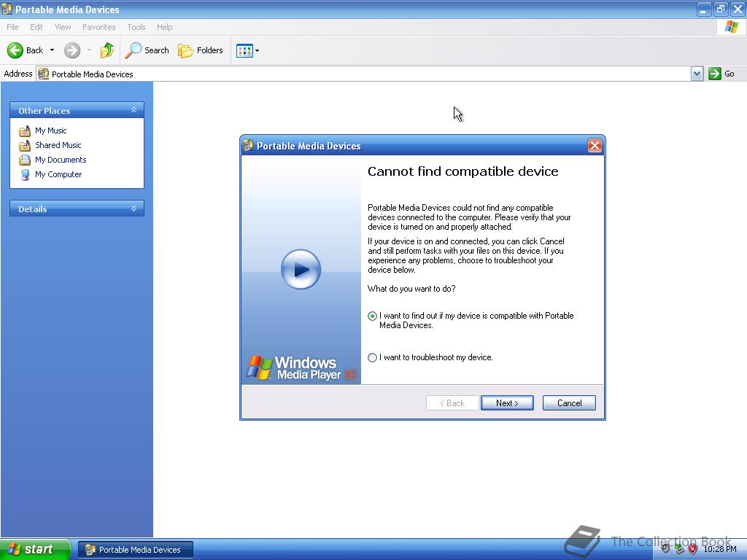Viewport: 747px width, 560px height.
Task: Open the My Music link
Action: tap(51, 131)
